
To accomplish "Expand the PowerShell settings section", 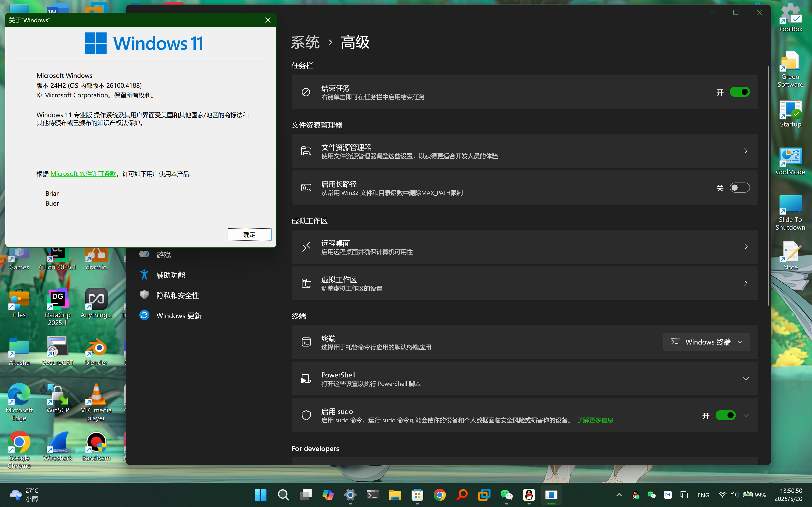I will tap(746, 378).
